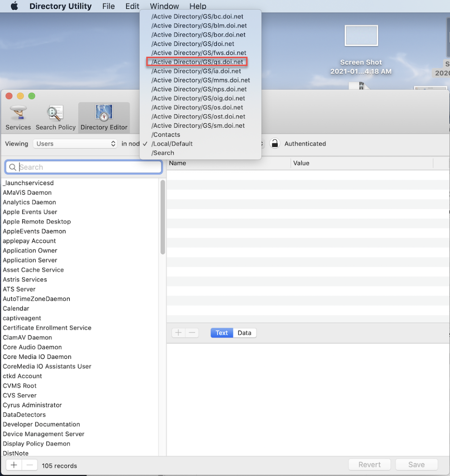Viewport: 450px width, 476px height.
Task: Select the Certificate Enrollment Service record
Action: click(x=80, y=328)
